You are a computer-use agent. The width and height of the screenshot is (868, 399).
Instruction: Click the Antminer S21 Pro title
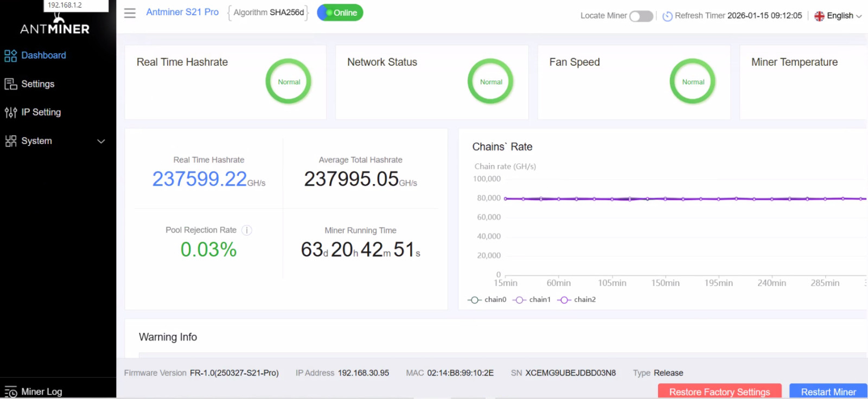pos(182,12)
